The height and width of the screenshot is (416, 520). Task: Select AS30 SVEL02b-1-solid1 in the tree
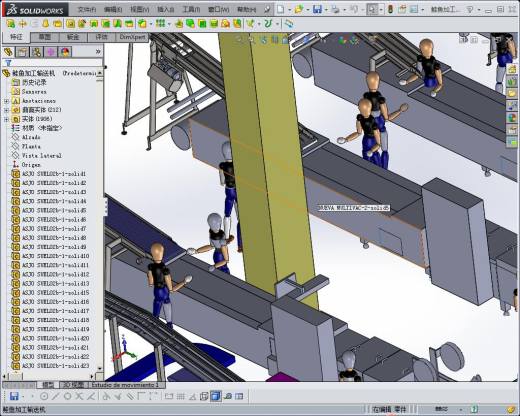click(49, 174)
